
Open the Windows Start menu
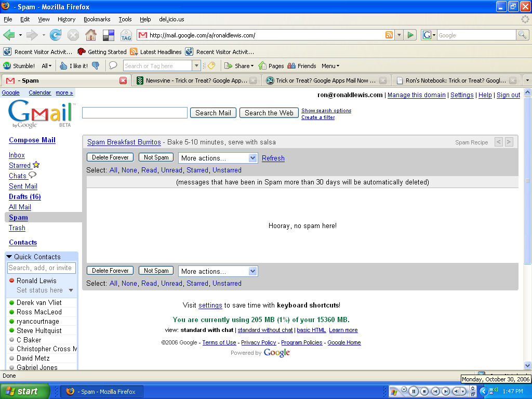tap(25, 391)
